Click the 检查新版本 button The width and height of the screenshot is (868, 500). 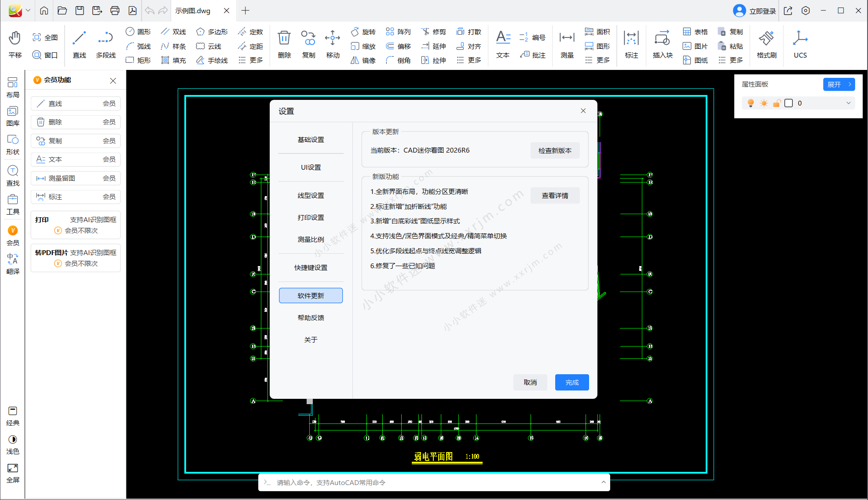[555, 150]
